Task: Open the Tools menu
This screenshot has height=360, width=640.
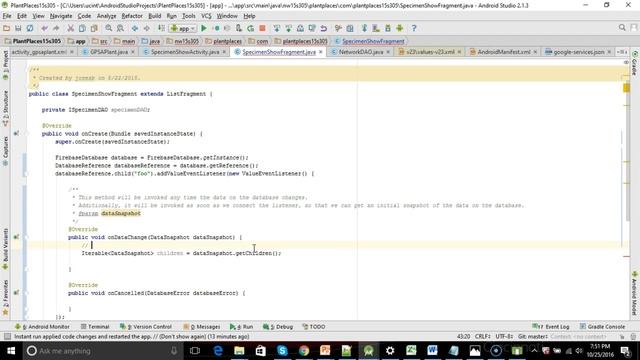Action: (x=189, y=16)
